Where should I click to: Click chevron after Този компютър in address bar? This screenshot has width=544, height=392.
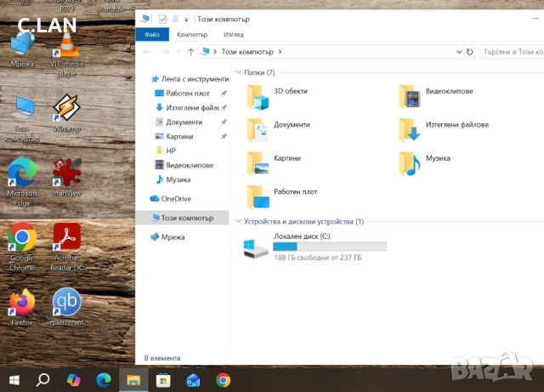tap(280, 52)
